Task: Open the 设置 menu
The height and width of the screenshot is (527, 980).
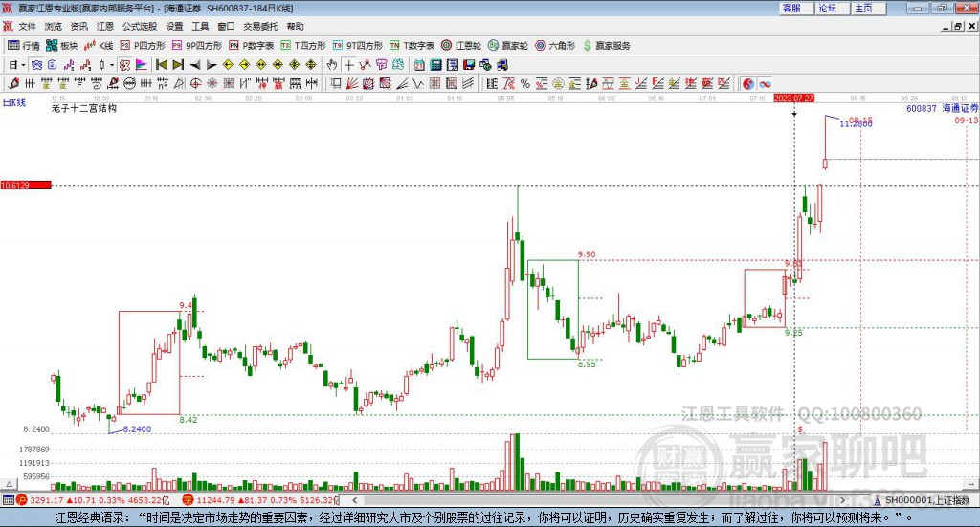Action: 174,26
